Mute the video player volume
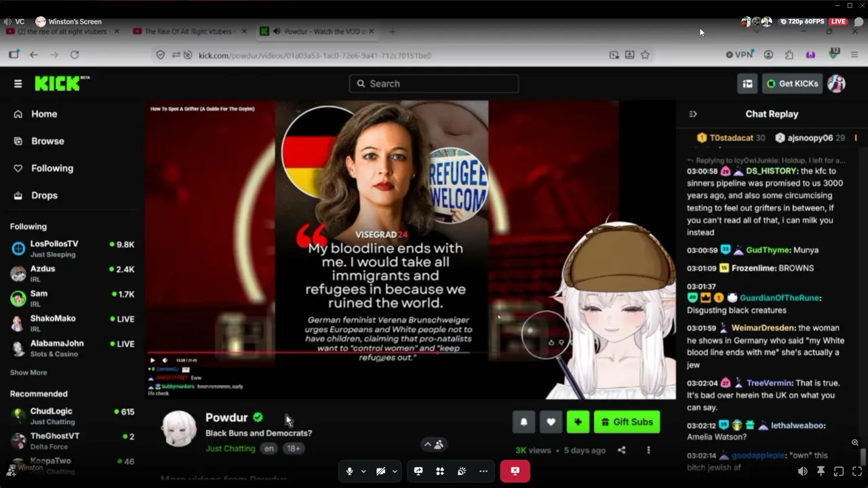This screenshot has width=868, height=488. pos(165,361)
